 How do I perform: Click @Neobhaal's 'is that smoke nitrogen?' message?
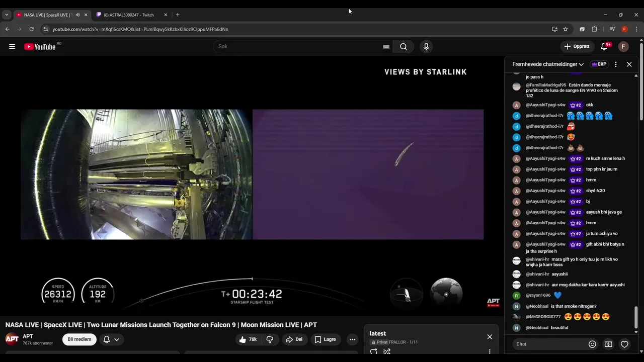(x=574, y=306)
